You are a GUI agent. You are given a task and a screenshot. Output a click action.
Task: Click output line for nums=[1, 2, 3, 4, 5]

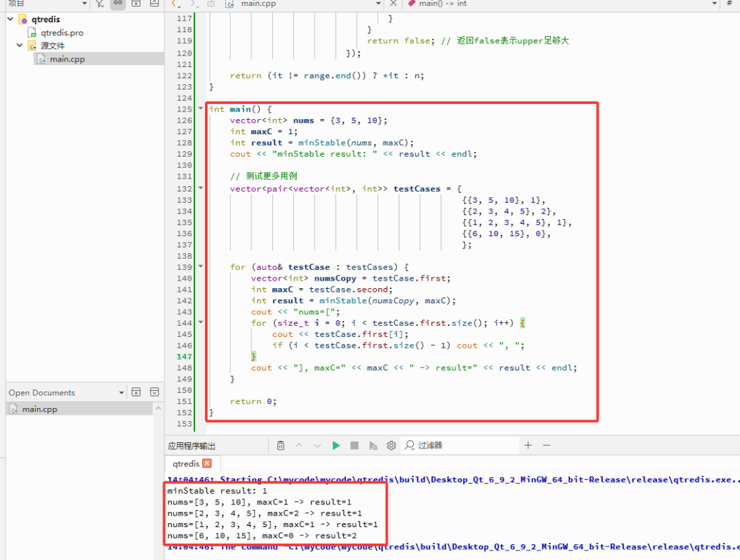272,524
